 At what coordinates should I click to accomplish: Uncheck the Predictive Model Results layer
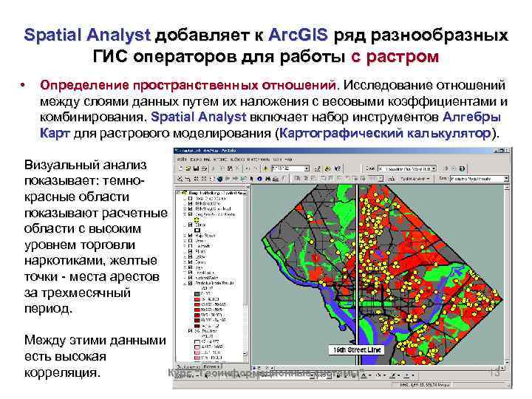(x=190, y=283)
